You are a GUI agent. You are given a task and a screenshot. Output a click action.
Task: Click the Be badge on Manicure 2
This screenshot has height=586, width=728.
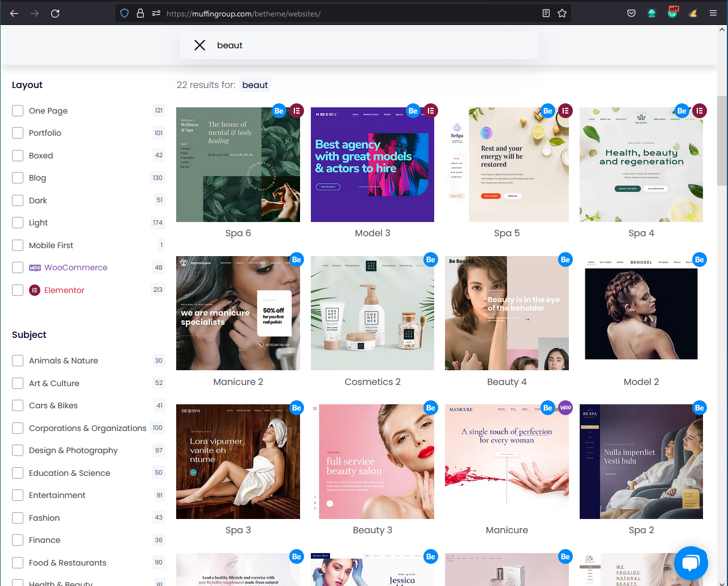tap(297, 259)
